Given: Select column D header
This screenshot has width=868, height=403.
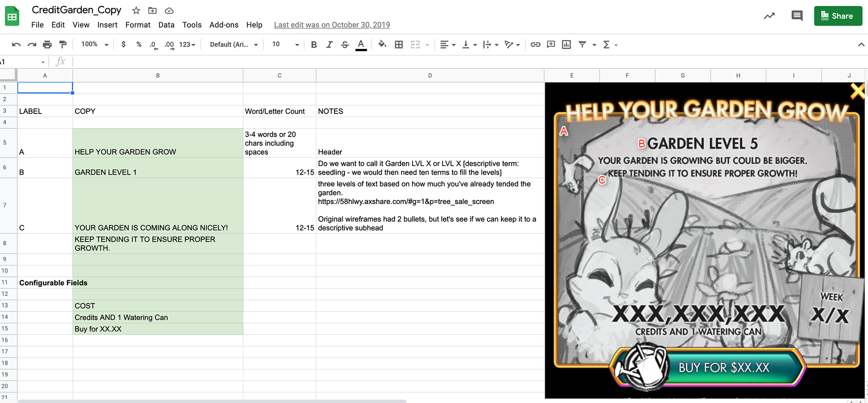Looking at the screenshot, I should pyautogui.click(x=430, y=76).
